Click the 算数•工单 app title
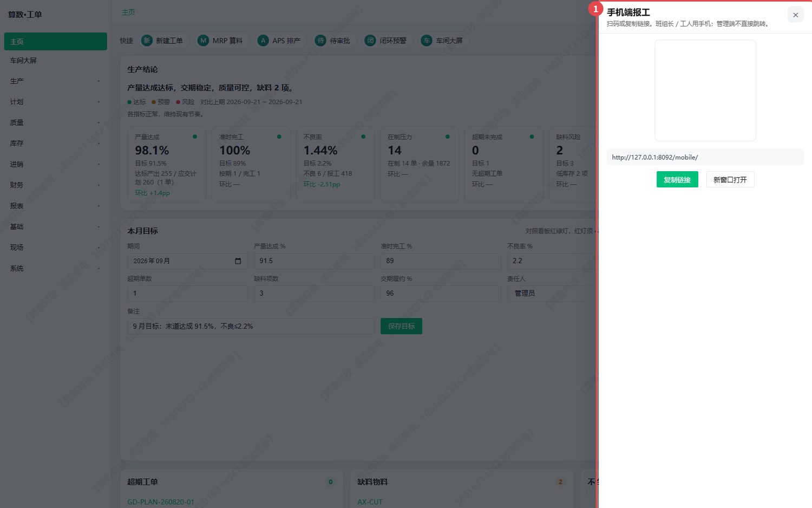 tap(25, 15)
